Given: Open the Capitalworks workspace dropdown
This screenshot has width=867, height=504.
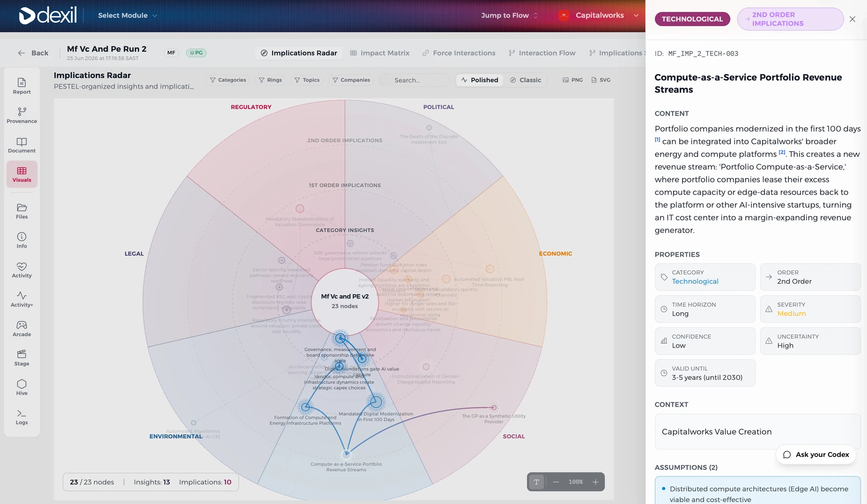Looking at the screenshot, I should (x=599, y=15).
